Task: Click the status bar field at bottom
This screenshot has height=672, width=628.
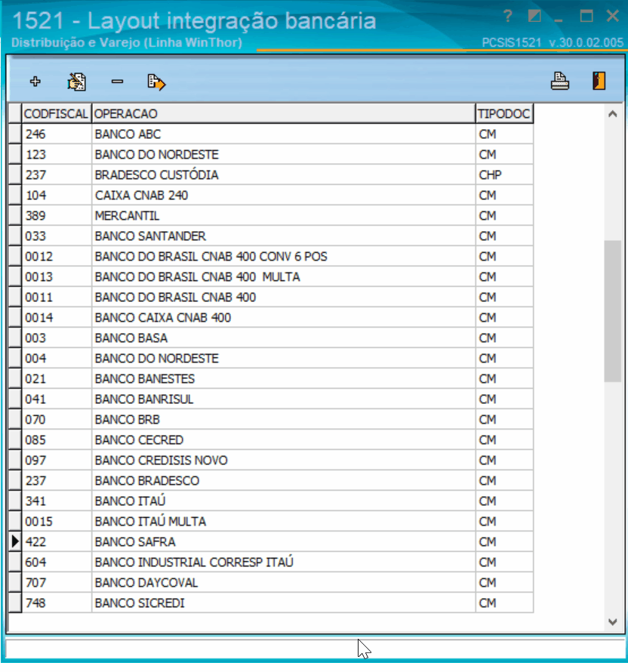Action: (316, 649)
